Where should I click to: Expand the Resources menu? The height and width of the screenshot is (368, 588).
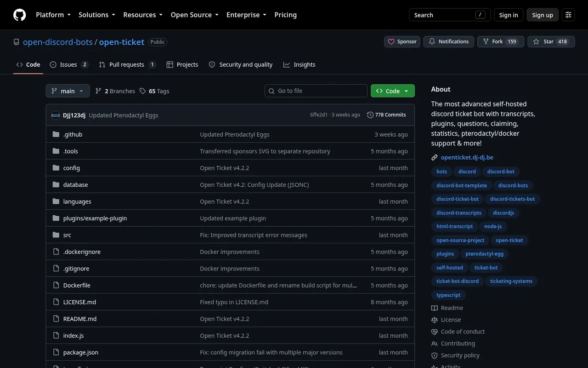(143, 15)
